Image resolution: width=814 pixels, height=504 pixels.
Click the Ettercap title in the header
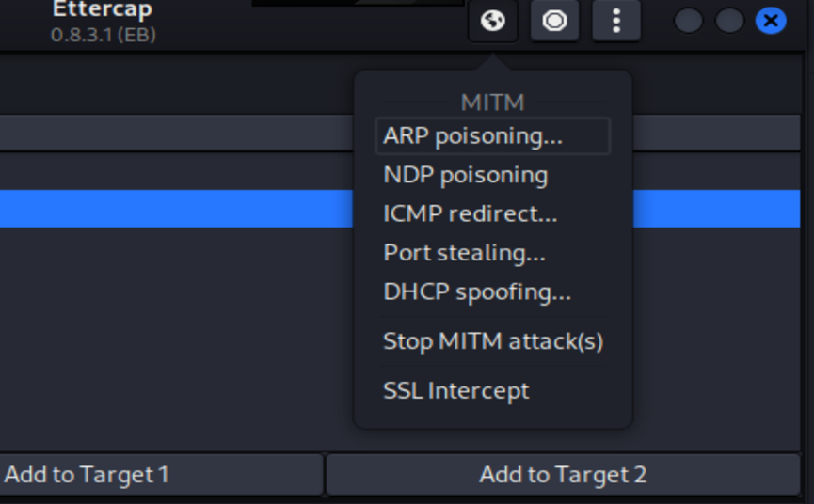[x=104, y=10]
